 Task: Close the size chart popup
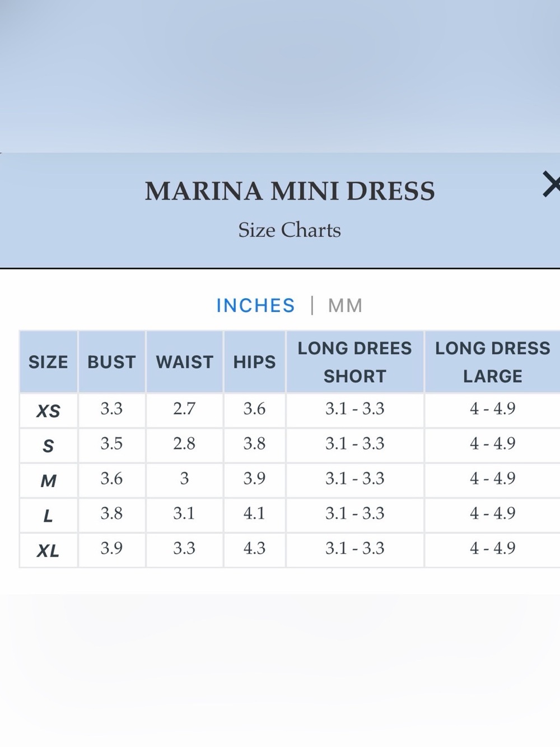pos(552,185)
